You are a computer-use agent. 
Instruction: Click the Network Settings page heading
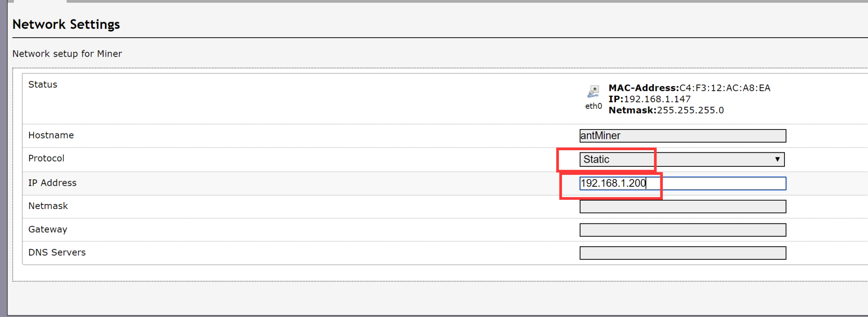pos(66,24)
